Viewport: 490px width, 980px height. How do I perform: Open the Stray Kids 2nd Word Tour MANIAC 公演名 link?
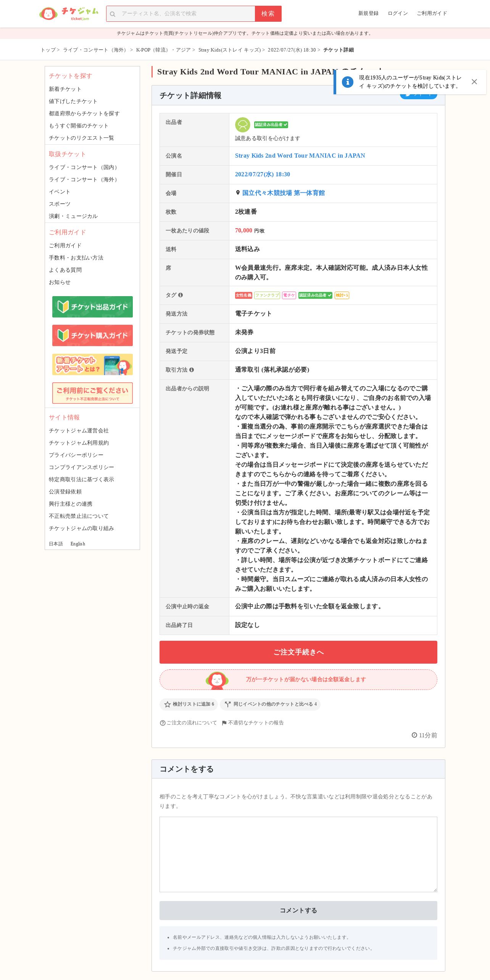(x=300, y=156)
